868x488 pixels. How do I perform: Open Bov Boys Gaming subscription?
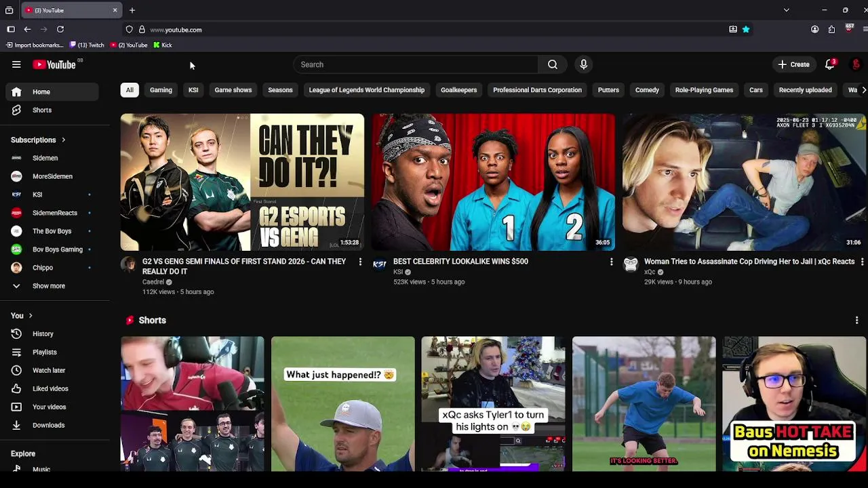(56, 249)
